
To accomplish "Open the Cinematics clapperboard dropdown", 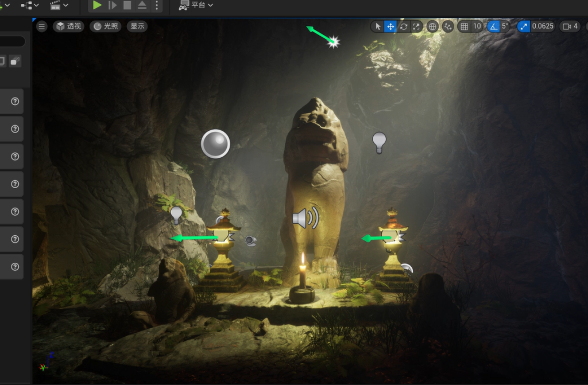I will pos(59,5).
